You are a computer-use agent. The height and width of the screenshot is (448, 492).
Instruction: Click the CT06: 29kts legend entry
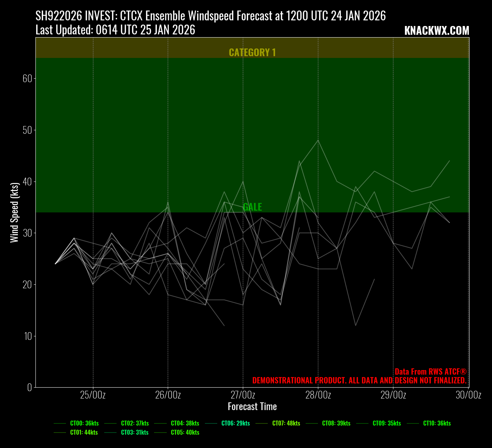click(x=235, y=423)
